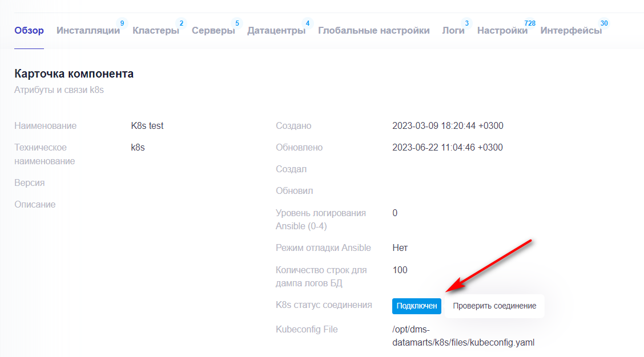Switch to the Логи tab
Screen dimensions: 644x357
(x=453, y=31)
